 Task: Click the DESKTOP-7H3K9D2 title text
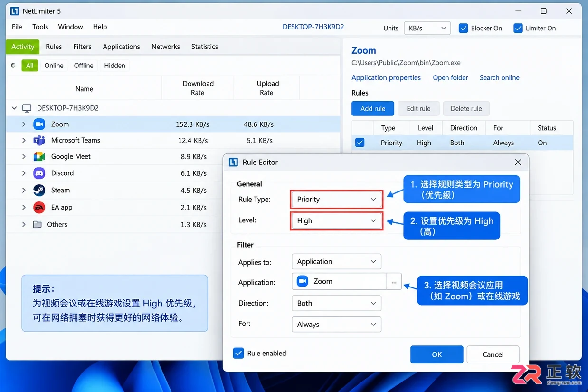pyautogui.click(x=313, y=27)
